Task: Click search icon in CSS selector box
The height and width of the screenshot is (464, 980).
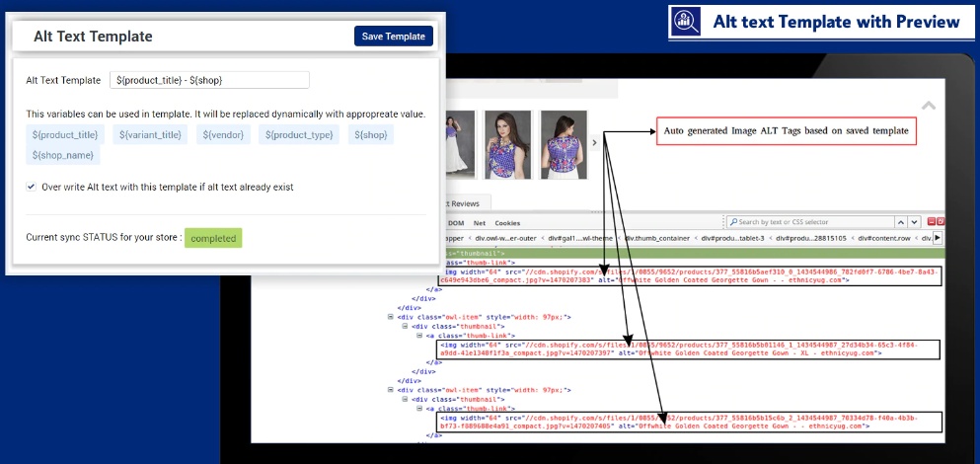Action: point(732,222)
